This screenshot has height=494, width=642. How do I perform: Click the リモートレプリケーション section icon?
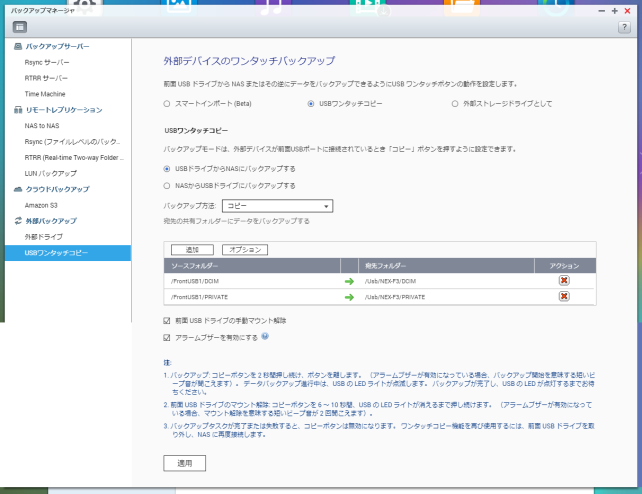(x=18, y=110)
